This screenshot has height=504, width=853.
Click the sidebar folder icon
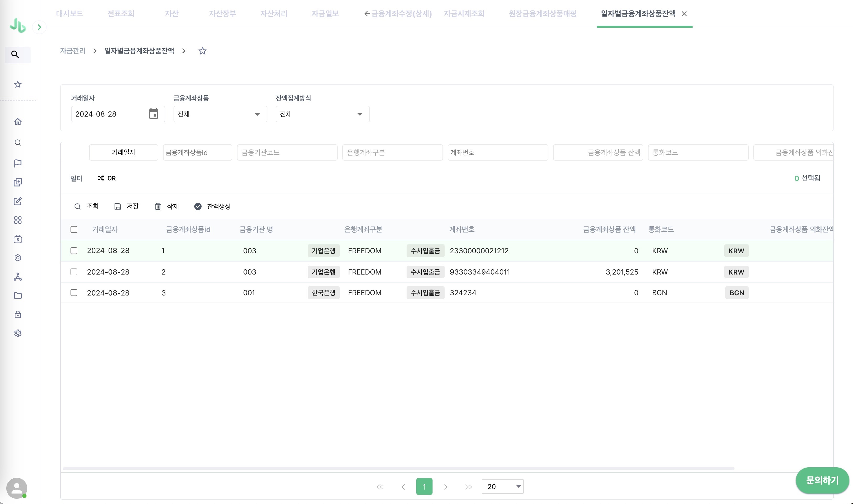pos(18,295)
